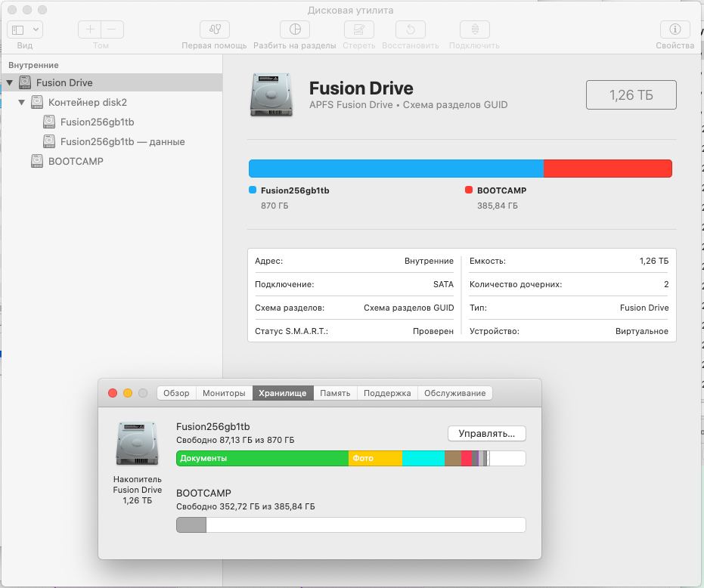704x588 pixels.
Task: Click the cyan storage segment
Action: point(423,458)
